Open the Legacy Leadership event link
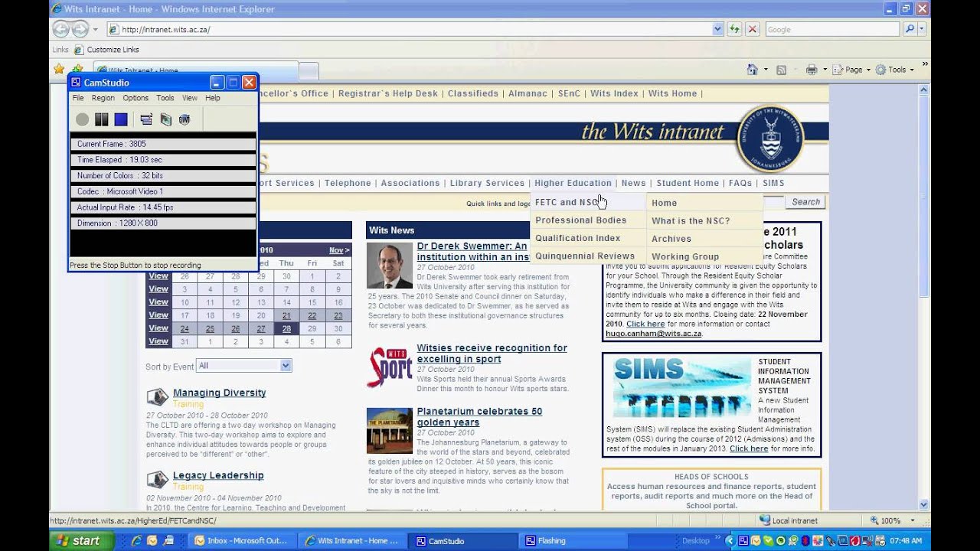 point(218,475)
